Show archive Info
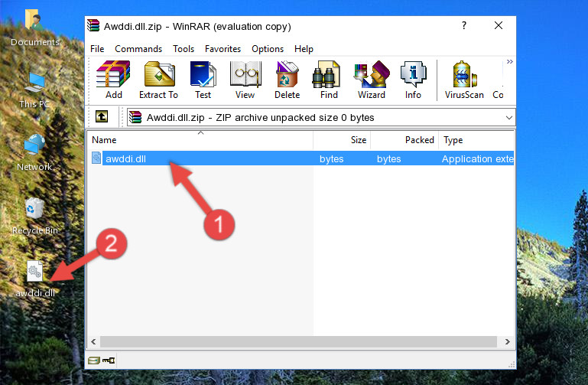The width and height of the screenshot is (588, 385). click(413, 80)
